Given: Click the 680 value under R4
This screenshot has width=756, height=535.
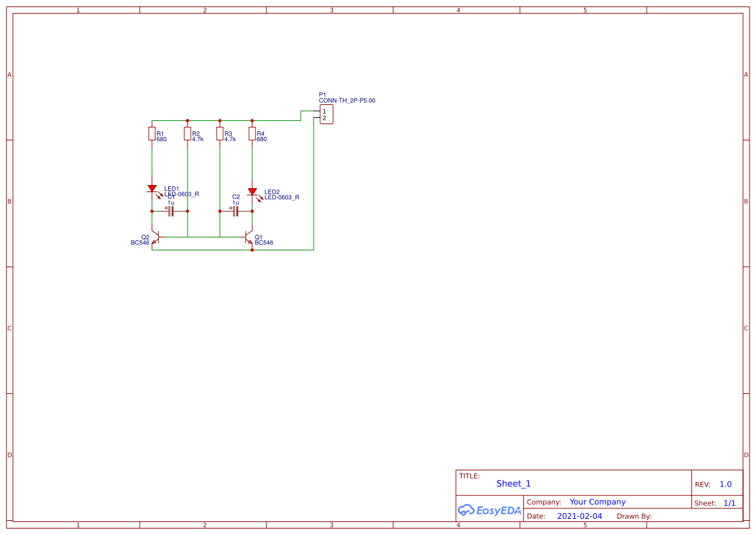Looking at the screenshot, I should tap(262, 140).
